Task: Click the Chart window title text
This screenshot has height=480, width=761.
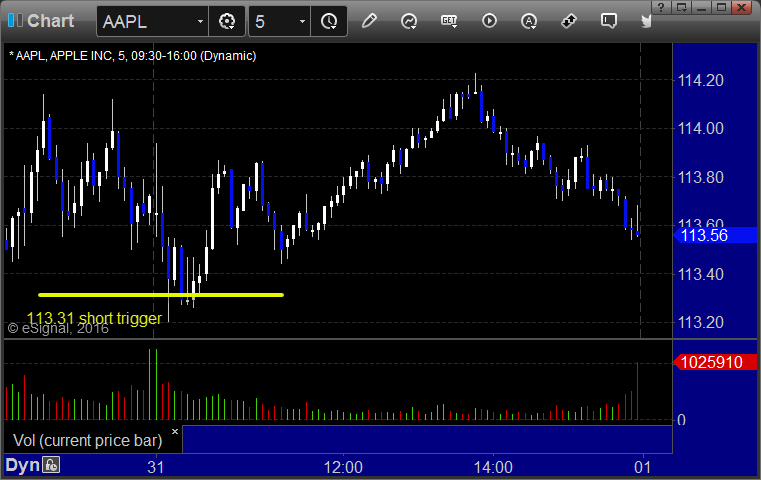Action: click(50, 21)
